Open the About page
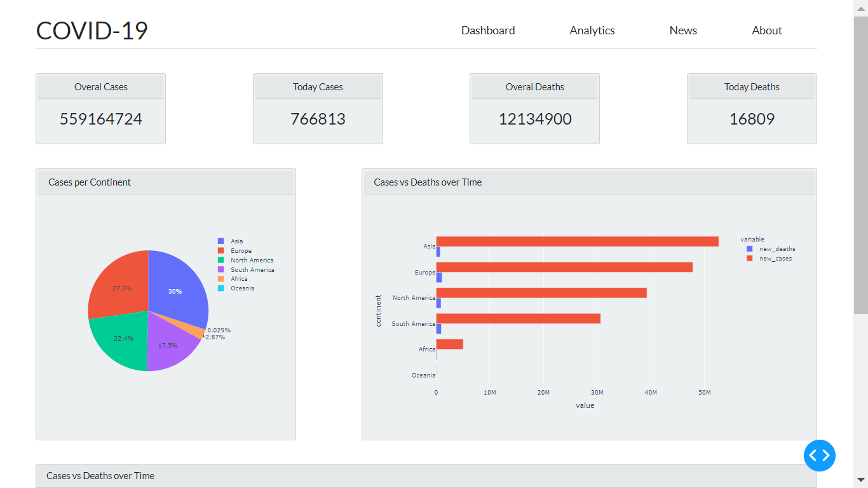The image size is (868, 488). pos(767,30)
